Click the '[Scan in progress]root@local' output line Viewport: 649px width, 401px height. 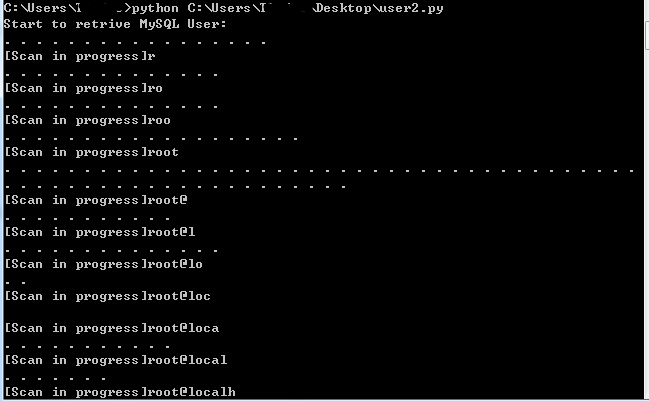coord(115,360)
